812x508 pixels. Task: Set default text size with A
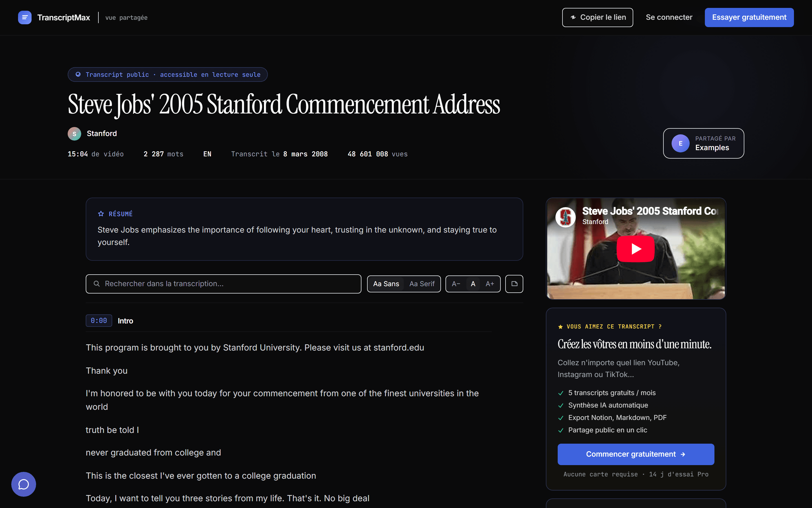[x=473, y=284]
